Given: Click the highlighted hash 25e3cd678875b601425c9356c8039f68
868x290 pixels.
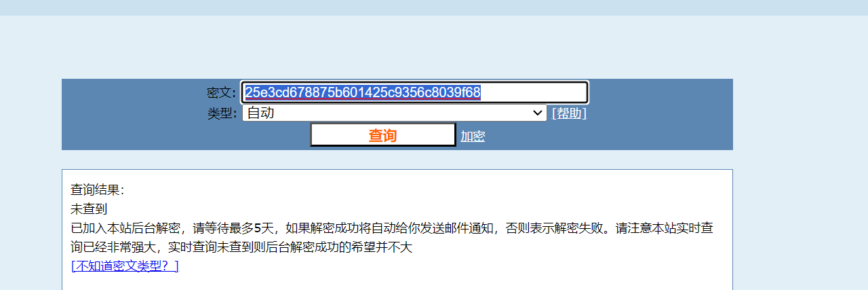Looking at the screenshot, I should click(363, 92).
